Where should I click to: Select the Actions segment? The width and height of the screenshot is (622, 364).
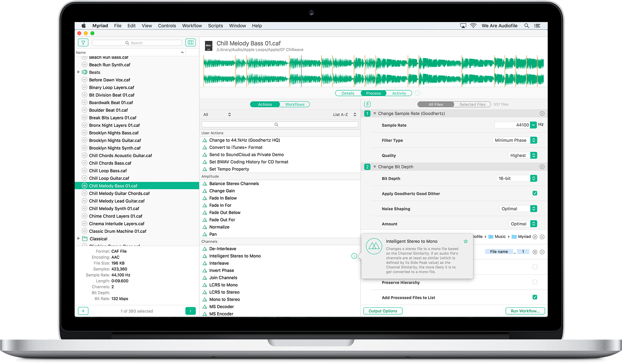point(265,104)
